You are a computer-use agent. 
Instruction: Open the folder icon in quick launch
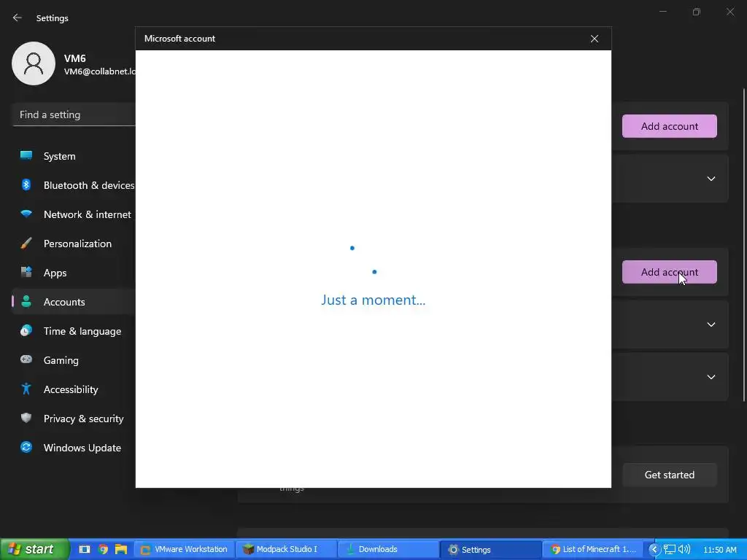(x=121, y=549)
